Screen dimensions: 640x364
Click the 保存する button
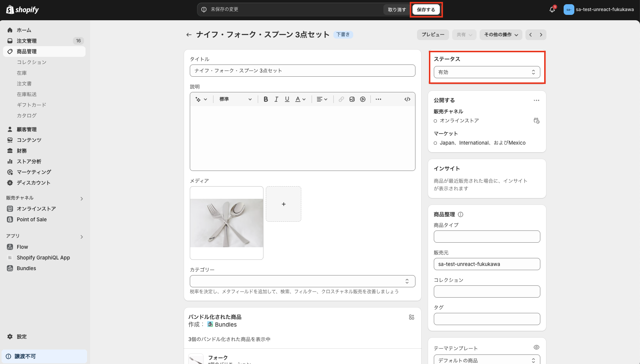(x=426, y=9)
